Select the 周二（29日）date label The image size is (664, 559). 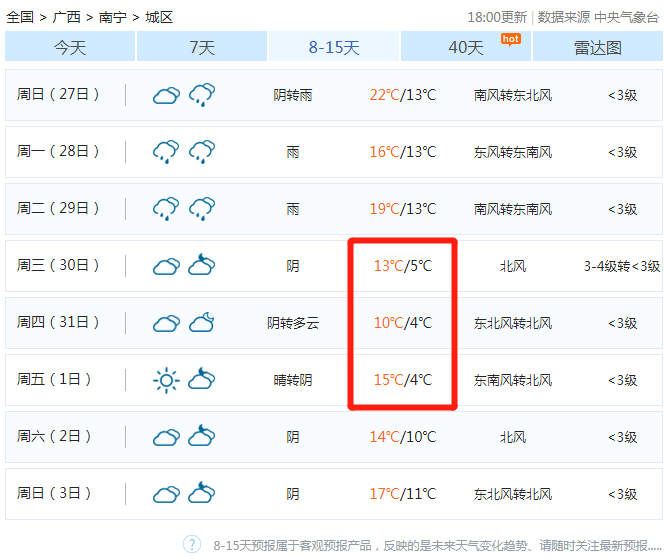58,208
